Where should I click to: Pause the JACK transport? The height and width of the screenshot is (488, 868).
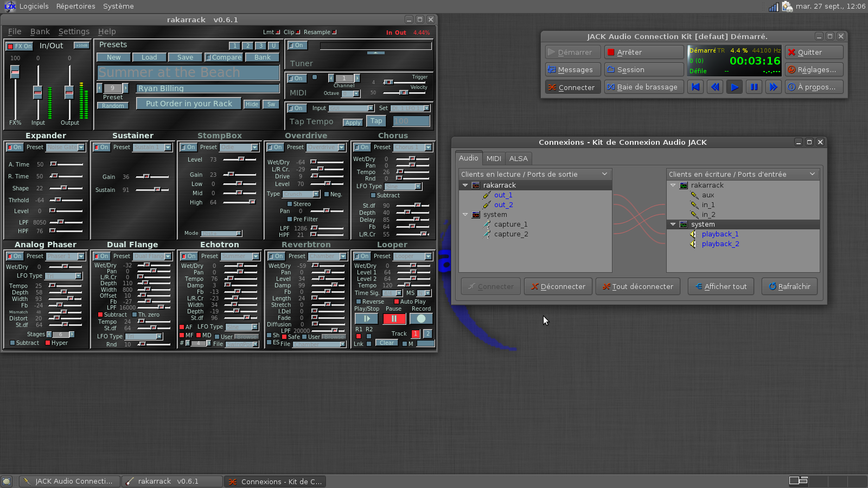click(754, 87)
